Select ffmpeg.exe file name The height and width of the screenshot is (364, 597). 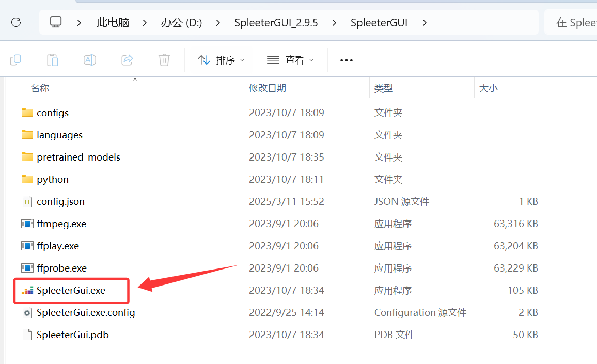(61, 224)
